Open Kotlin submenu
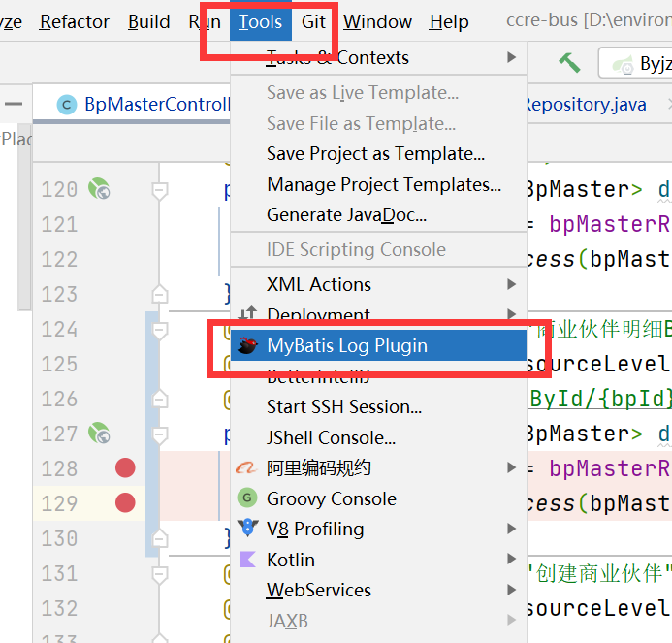Viewport: 672px width, 643px height. (x=378, y=560)
